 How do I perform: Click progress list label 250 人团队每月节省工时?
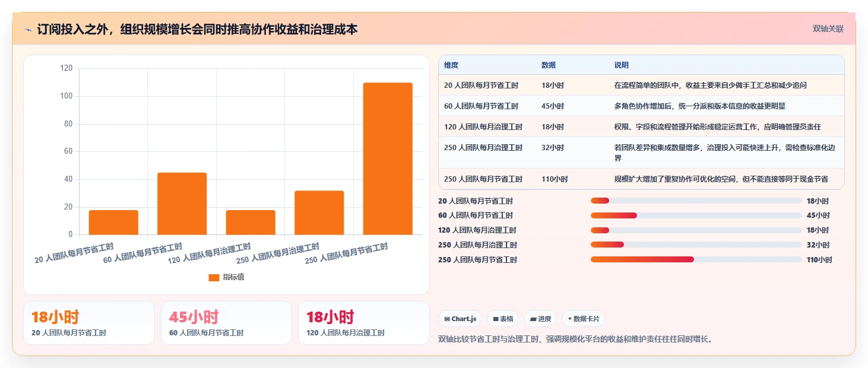tap(477, 260)
